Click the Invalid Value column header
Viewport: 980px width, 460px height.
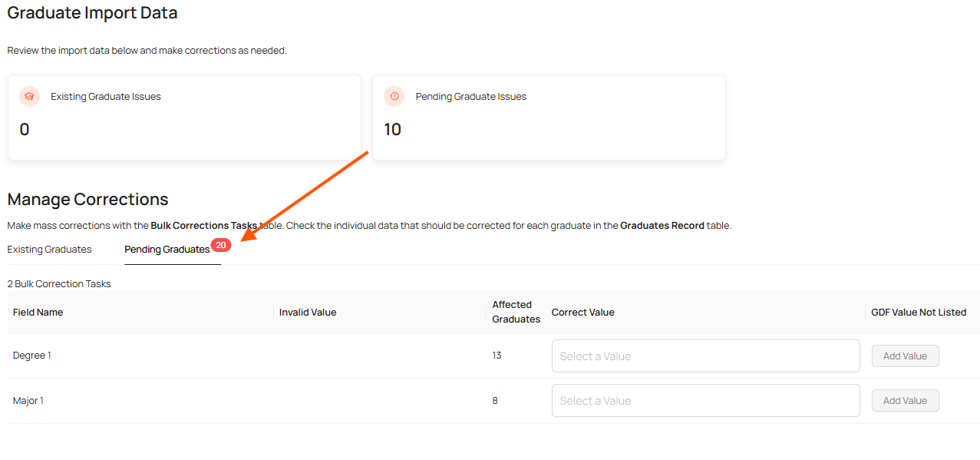click(x=308, y=313)
